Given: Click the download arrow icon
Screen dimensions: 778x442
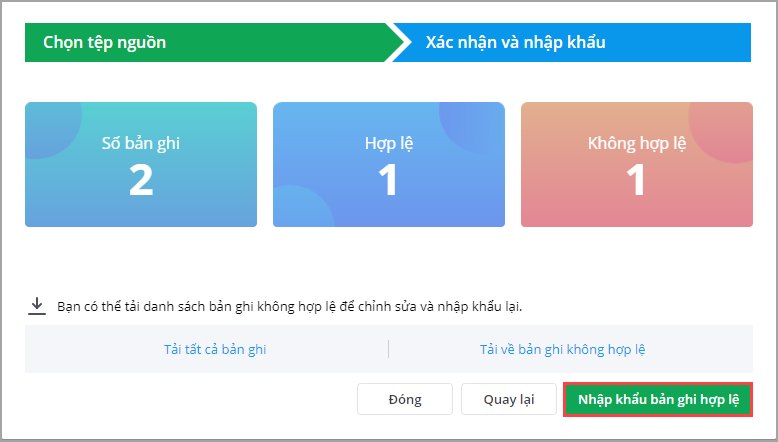Looking at the screenshot, I should (x=38, y=306).
